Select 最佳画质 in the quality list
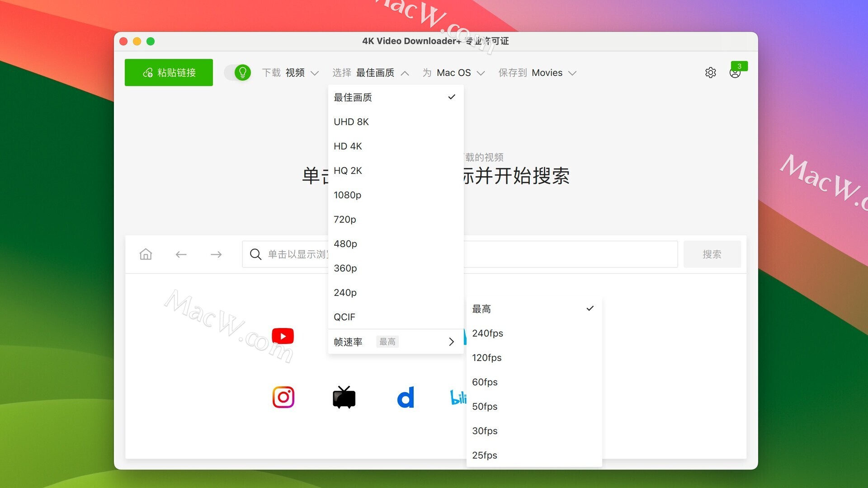The height and width of the screenshot is (488, 868). tap(396, 97)
